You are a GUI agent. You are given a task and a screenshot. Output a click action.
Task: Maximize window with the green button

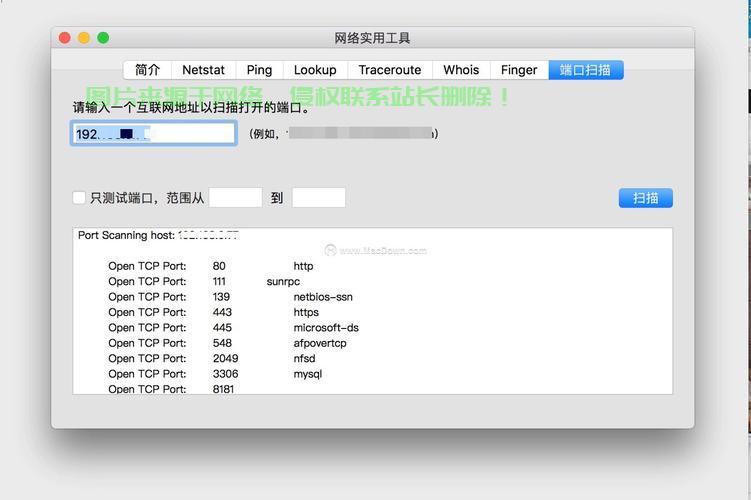click(103, 38)
